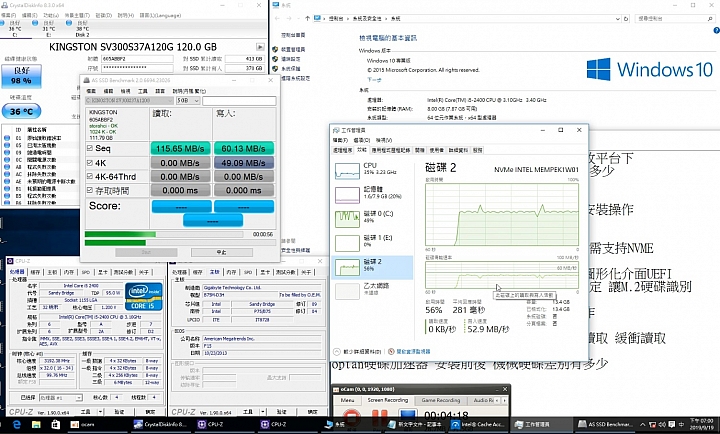
Task: Open Edge browser from taskbar
Action: coord(17,425)
